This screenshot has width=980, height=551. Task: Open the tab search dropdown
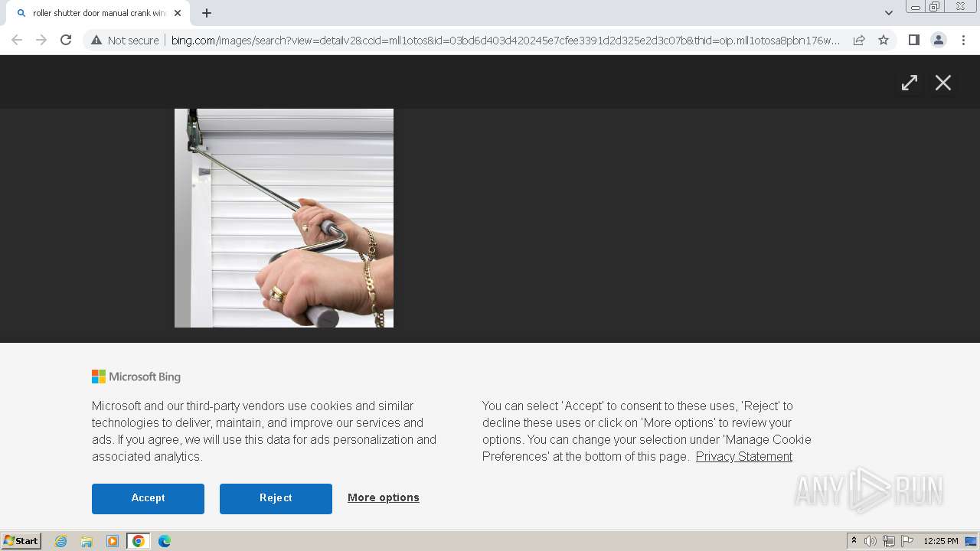888,13
